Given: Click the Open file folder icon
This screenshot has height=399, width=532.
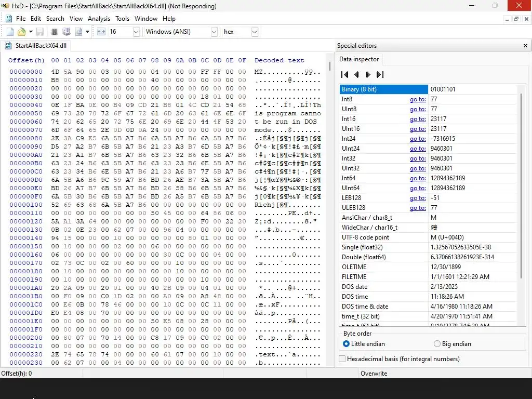Looking at the screenshot, I should [22, 32].
